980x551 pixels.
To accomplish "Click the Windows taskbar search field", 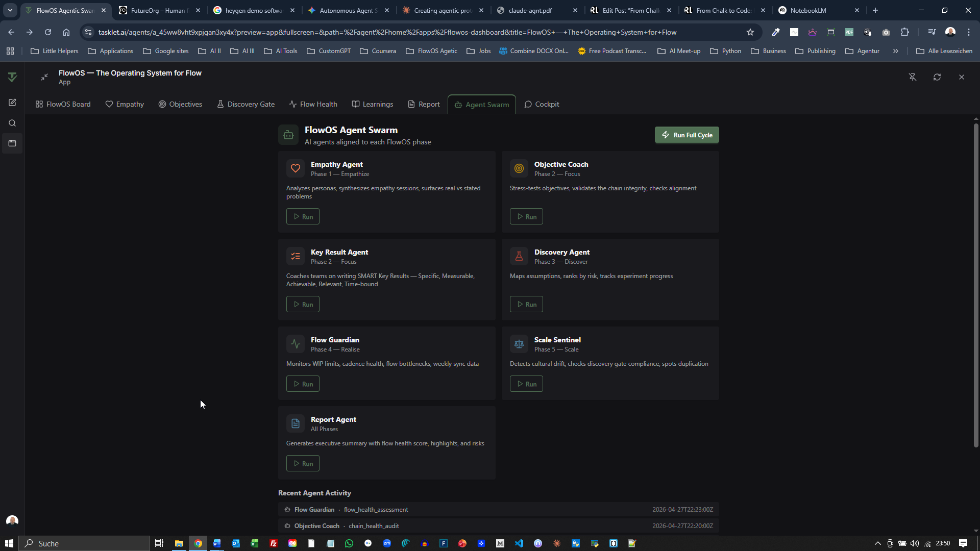I will tap(85, 543).
